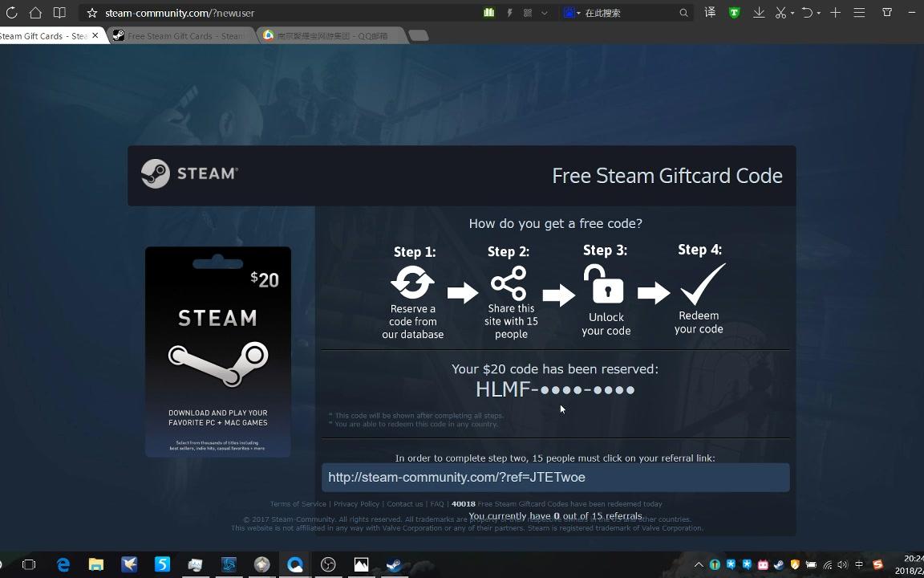924x578 pixels.
Task: Open the taskbar clock and date
Action: point(910,564)
